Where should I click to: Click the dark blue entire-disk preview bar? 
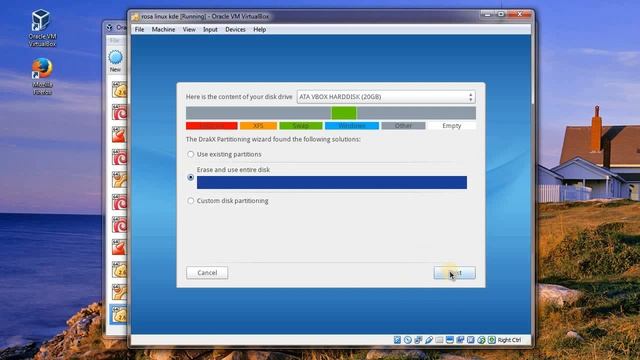pyautogui.click(x=332, y=182)
